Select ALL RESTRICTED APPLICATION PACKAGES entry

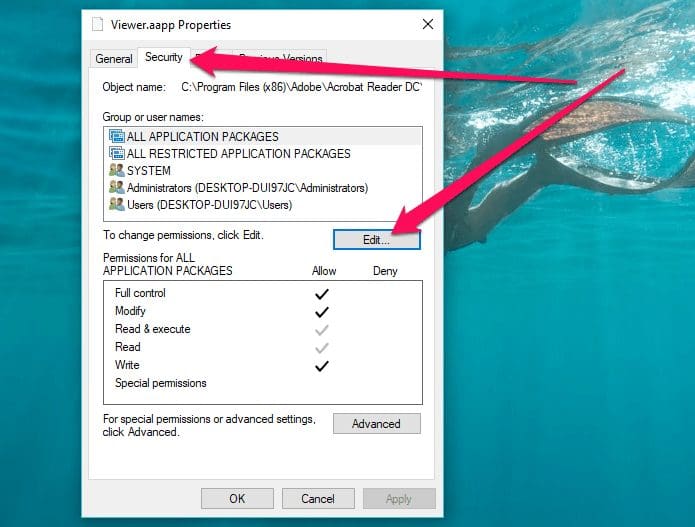(x=262, y=153)
